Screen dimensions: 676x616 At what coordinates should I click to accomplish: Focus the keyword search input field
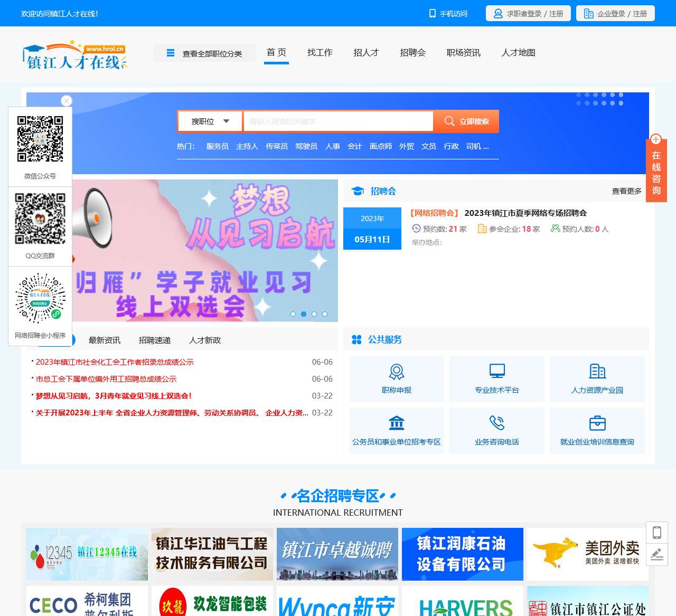click(338, 121)
